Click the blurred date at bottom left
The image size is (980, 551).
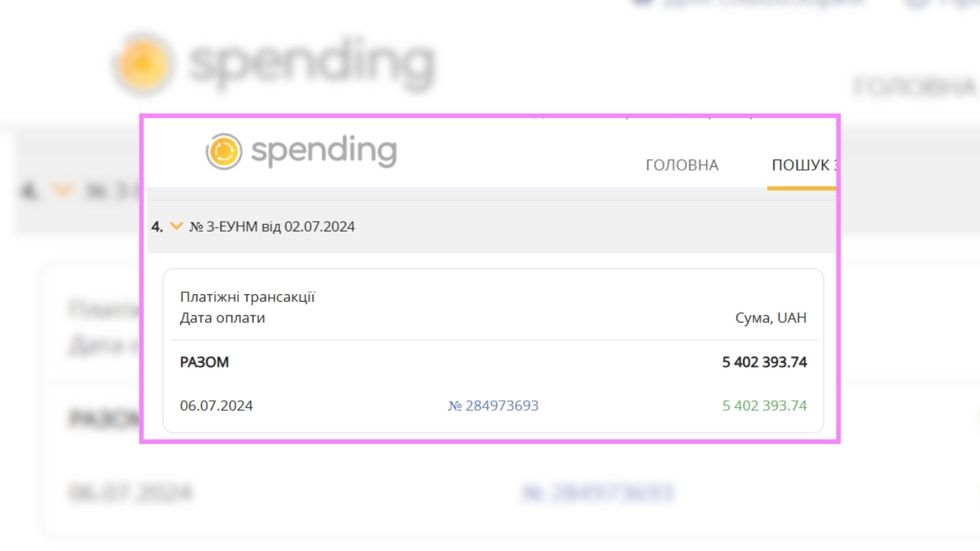131,493
